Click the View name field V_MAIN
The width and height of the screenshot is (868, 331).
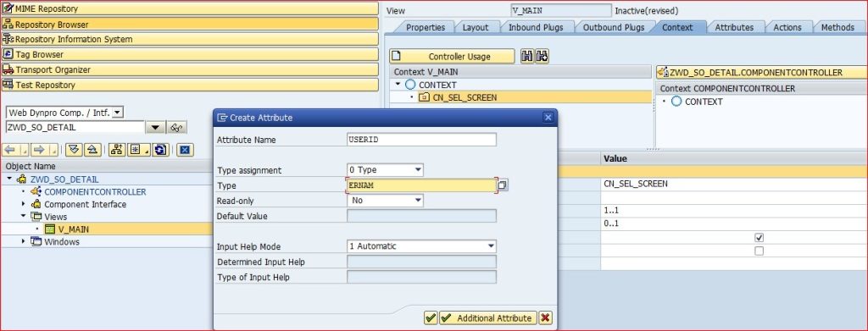tap(561, 10)
